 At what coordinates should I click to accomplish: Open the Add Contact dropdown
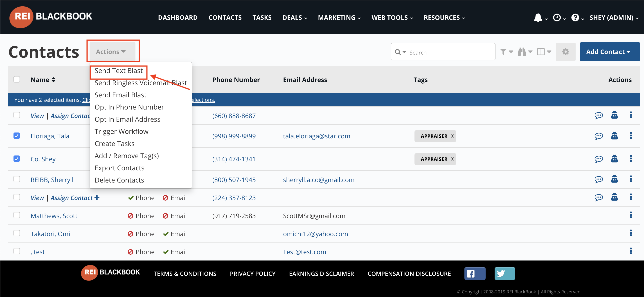point(610,52)
